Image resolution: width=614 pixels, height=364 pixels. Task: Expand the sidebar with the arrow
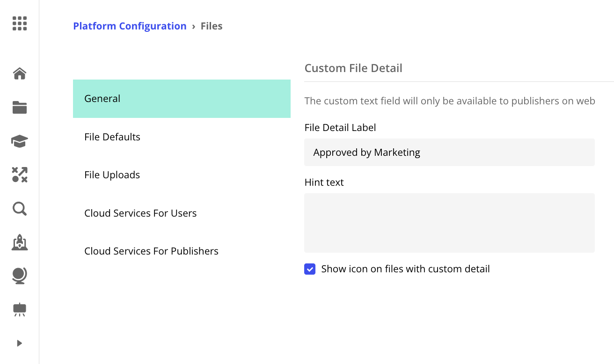click(x=20, y=343)
